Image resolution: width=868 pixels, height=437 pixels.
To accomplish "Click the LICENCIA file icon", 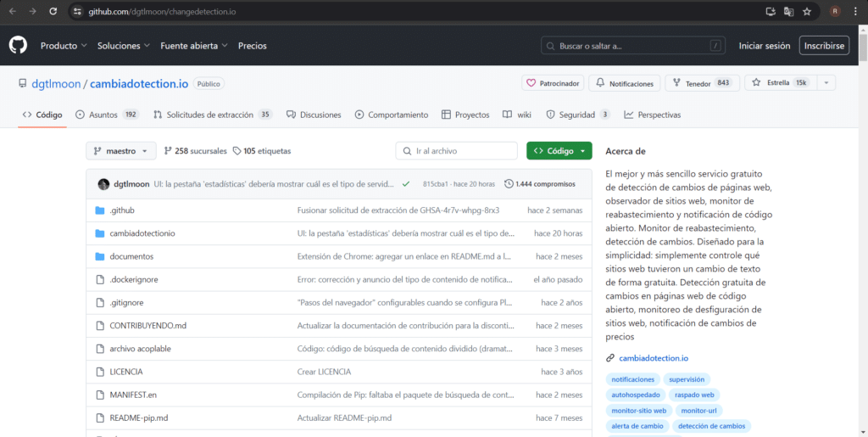I will [100, 373].
